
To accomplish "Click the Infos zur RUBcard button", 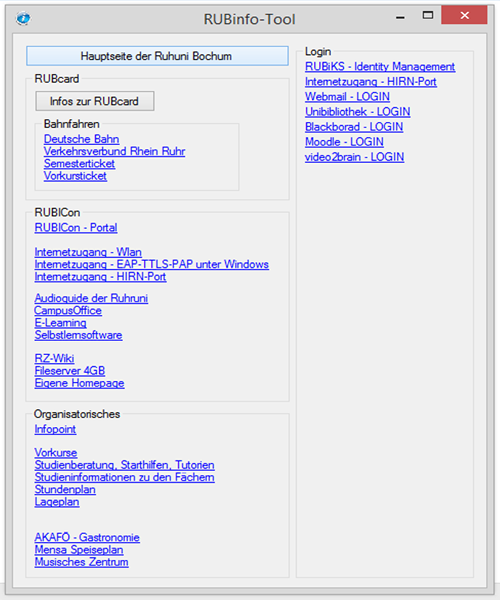I will [95, 101].
